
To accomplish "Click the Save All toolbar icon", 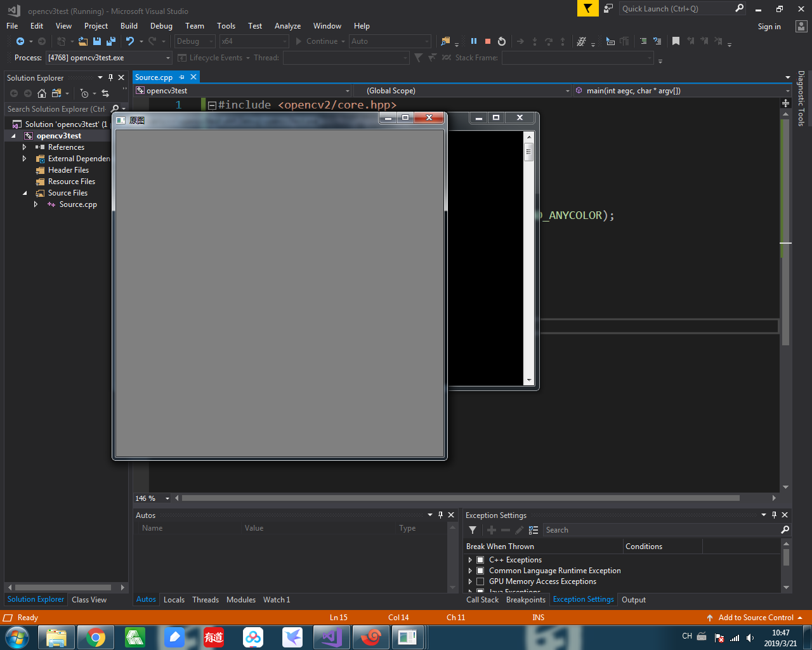I will coord(111,41).
